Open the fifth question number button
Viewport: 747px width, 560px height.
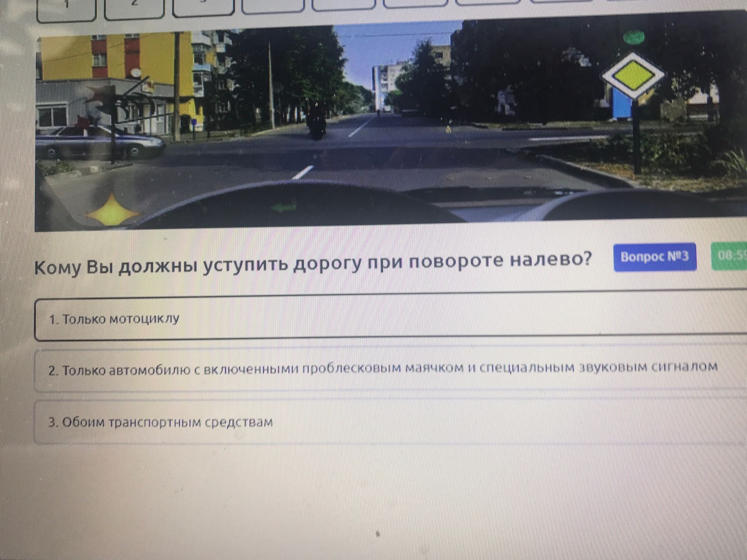click(x=344, y=4)
